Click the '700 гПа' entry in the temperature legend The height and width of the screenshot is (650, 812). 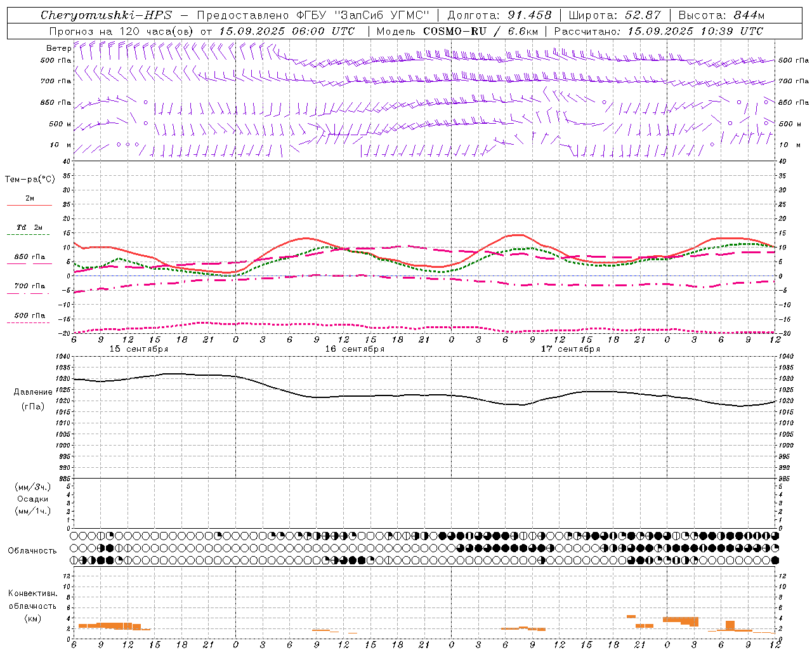[29, 286]
